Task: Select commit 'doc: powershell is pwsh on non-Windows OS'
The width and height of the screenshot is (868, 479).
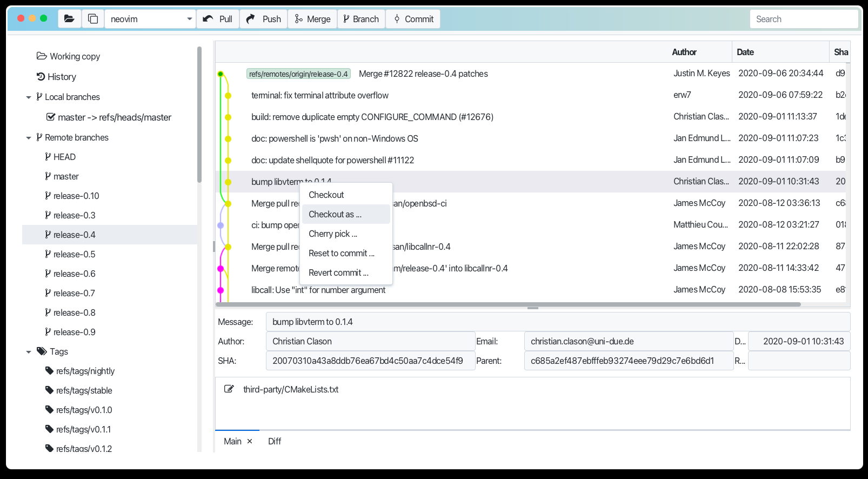Action: 335,138
